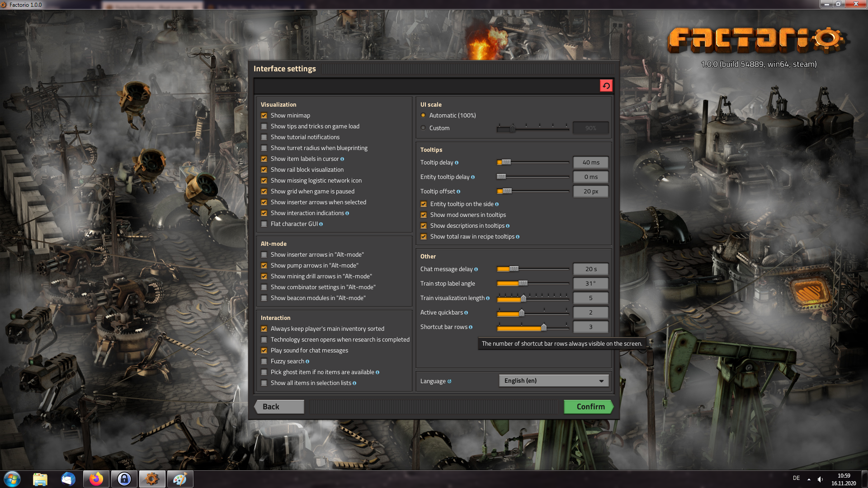Click the Tooltip delay 40 ms value field
This screenshot has width=868, height=488.
click(x=590, y=162)
